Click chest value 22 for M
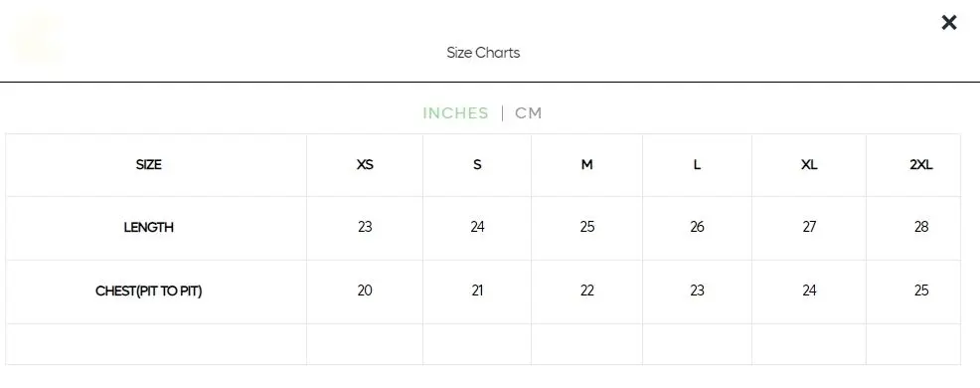The image size is (980, 388). [586, 291]
